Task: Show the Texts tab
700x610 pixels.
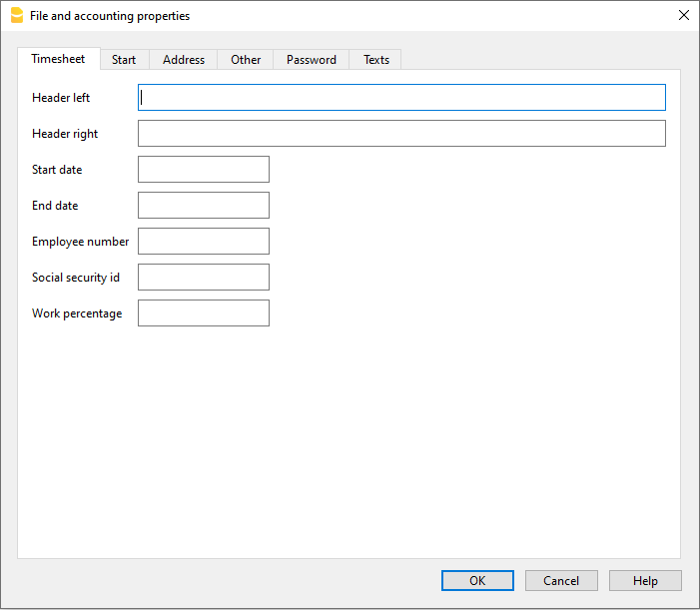Action: (376, 60)
